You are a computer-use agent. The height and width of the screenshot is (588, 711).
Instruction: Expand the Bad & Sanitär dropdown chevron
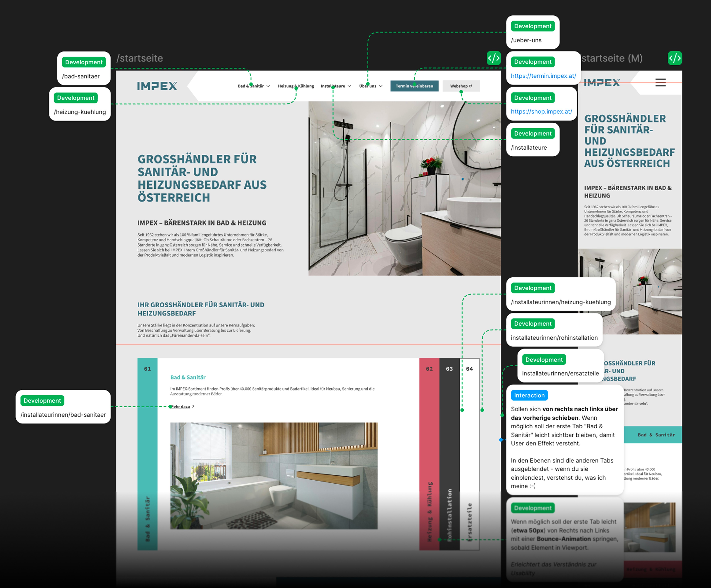coord(268,86)
